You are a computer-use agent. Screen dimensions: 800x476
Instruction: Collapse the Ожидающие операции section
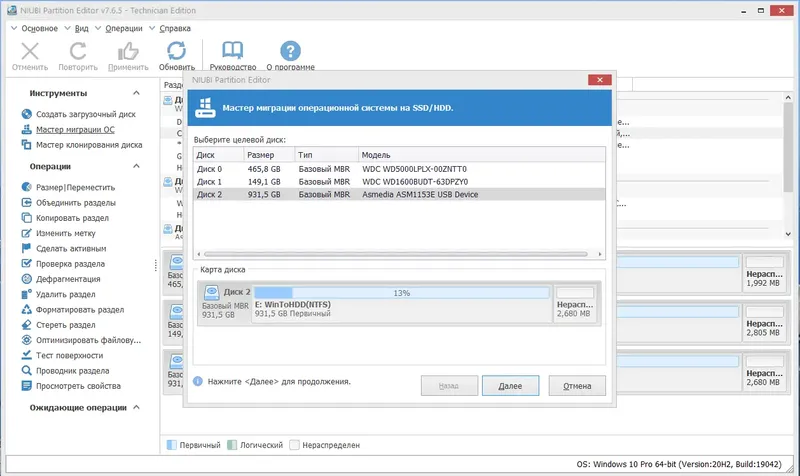pyautogui.click(x=136, y=407)
